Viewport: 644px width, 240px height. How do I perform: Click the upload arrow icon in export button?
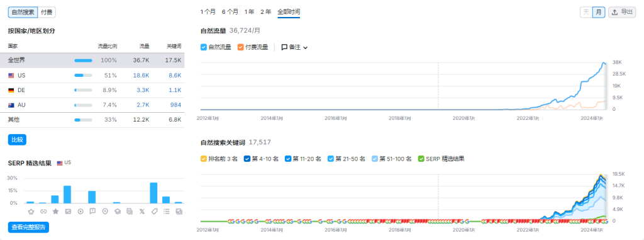[x=615, y=13]
